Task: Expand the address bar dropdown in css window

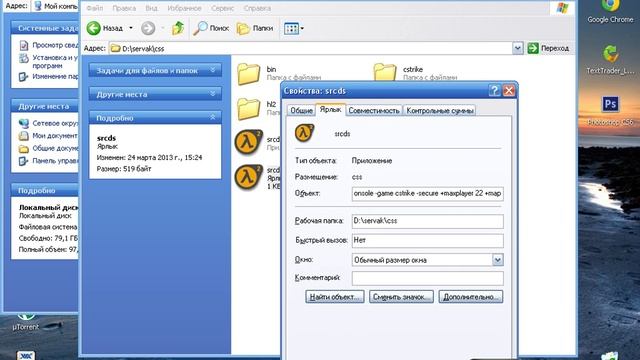Action: [518, 48]
